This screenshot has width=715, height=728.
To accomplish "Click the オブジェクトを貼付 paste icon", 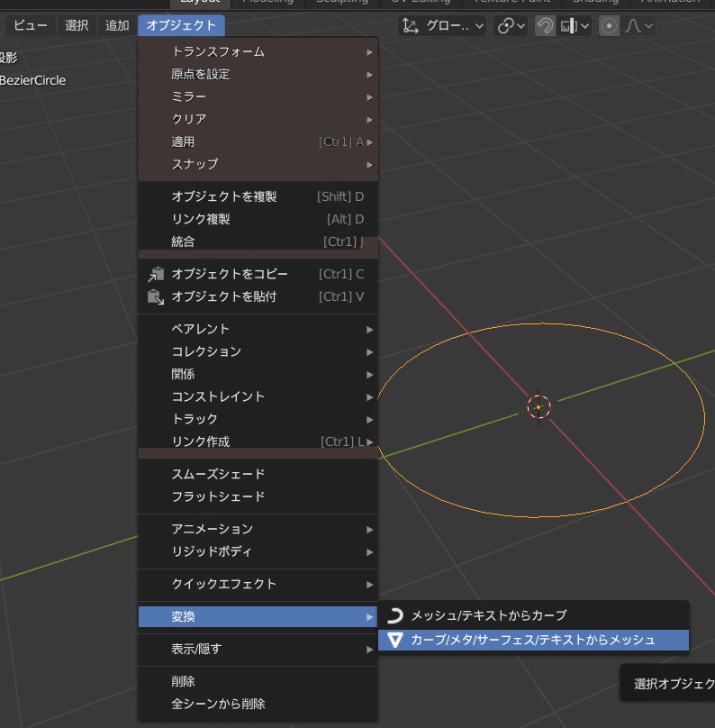I will [x=156, y=297].
